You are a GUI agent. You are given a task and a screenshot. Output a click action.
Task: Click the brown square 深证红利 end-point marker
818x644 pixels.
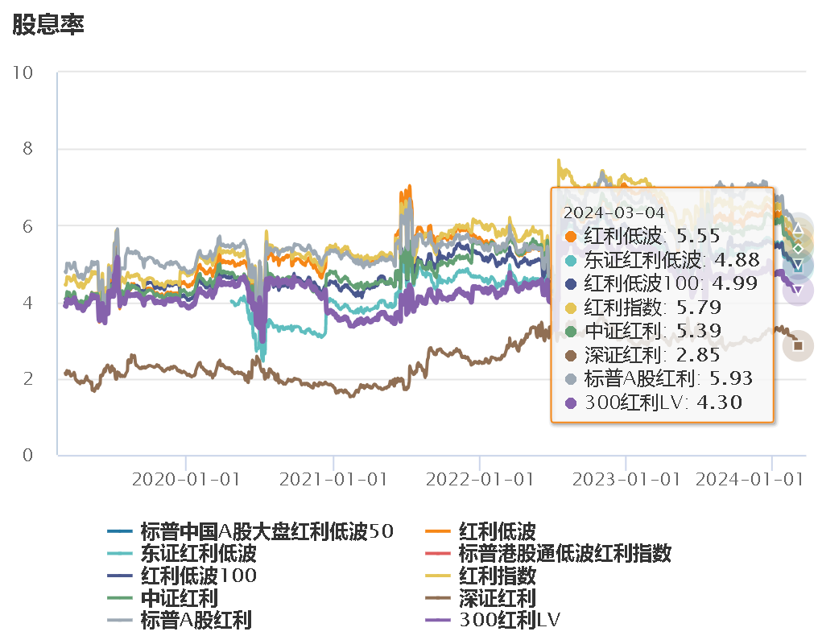point(798,346)
